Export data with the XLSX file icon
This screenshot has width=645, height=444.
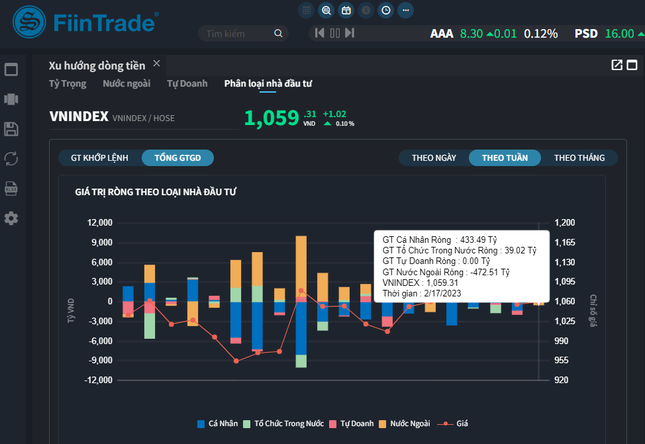click(12, 188)
